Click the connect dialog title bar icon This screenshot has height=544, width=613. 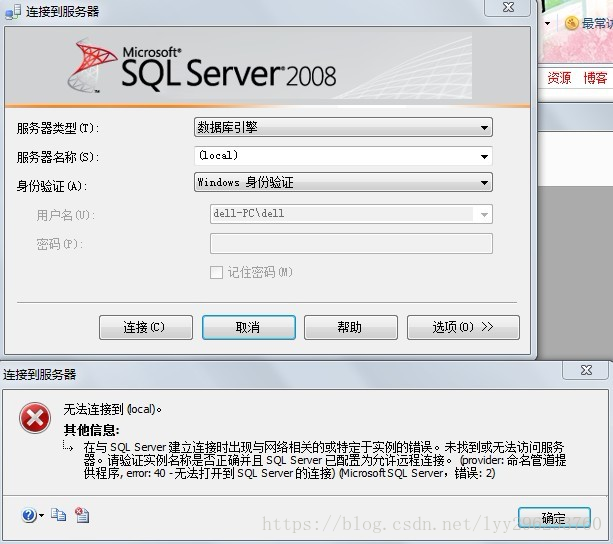click(x=13, y=12)
